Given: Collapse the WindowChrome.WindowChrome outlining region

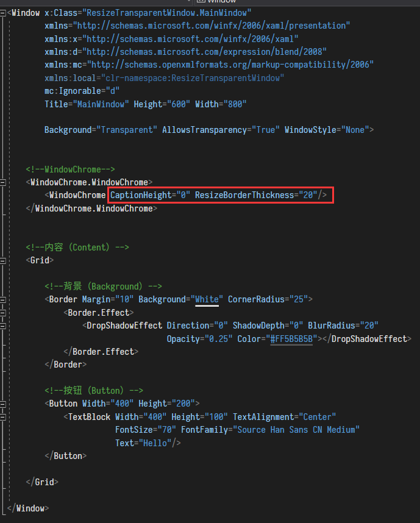Looking at the screenshot, I should [x=2, y=182].
